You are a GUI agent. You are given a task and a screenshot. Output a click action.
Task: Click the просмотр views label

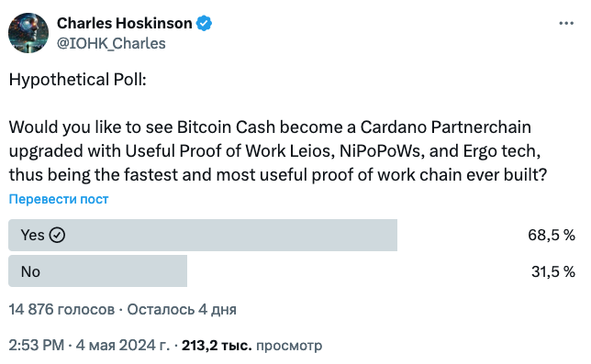click(289, 346)
